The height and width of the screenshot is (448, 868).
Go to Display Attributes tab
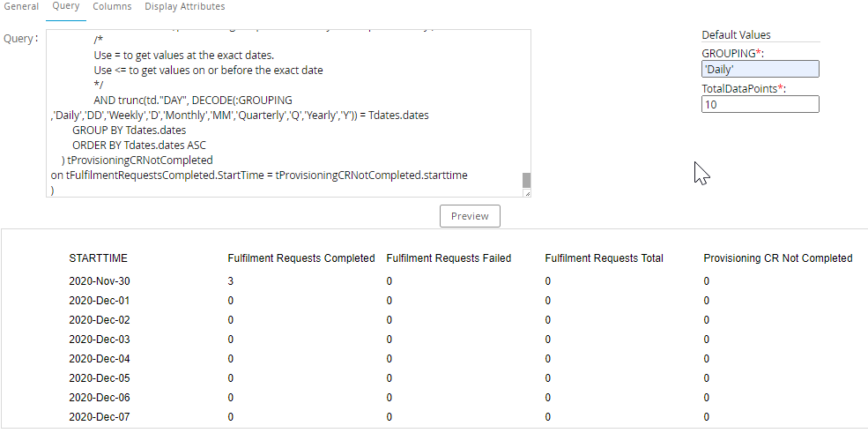[x=184, y=7]
